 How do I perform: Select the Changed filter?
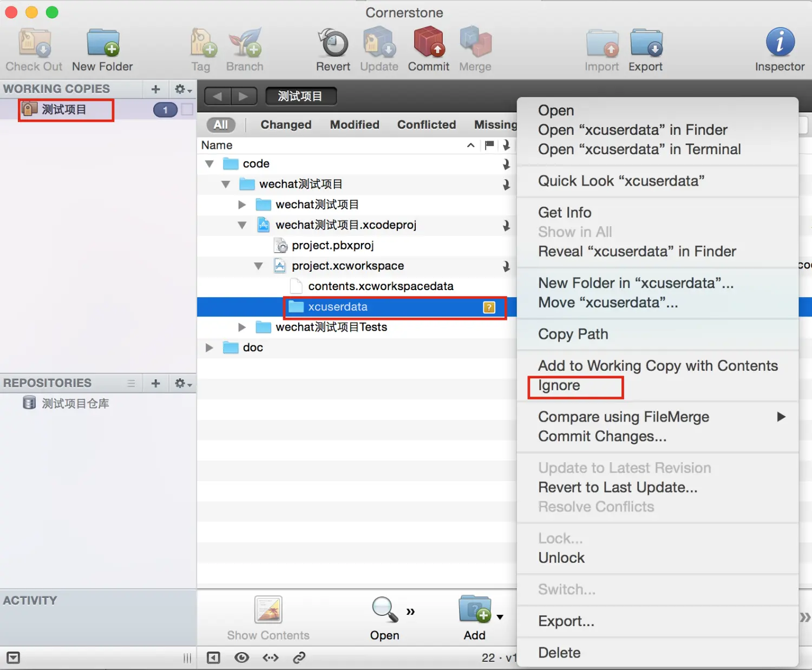(286, 124)
